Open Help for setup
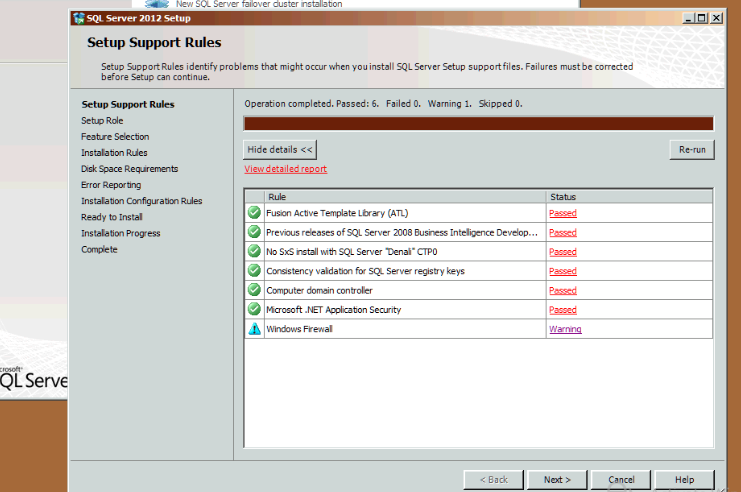The height and width of the screenshot is (492, 741). (x=684, y=480)
